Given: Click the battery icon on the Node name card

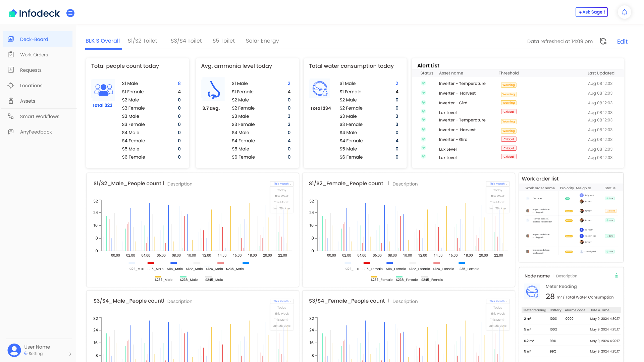Looking at the screenshot, I should pos(616,276).
